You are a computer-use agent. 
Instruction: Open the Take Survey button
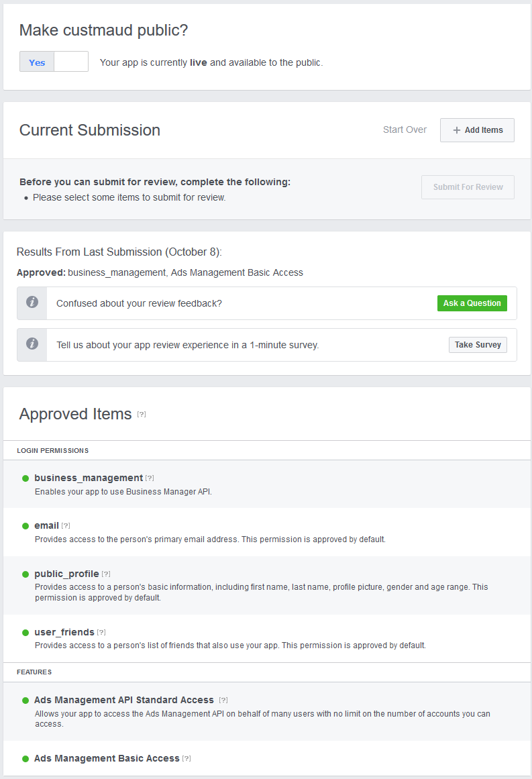click(x=478, y=345)
